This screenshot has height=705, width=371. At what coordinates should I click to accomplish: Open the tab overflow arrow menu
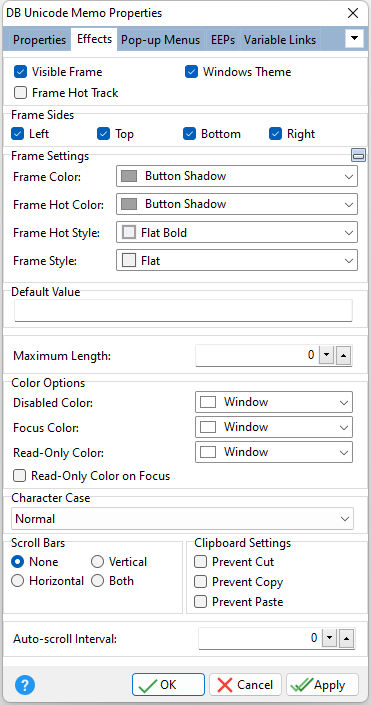click(354, 39)
